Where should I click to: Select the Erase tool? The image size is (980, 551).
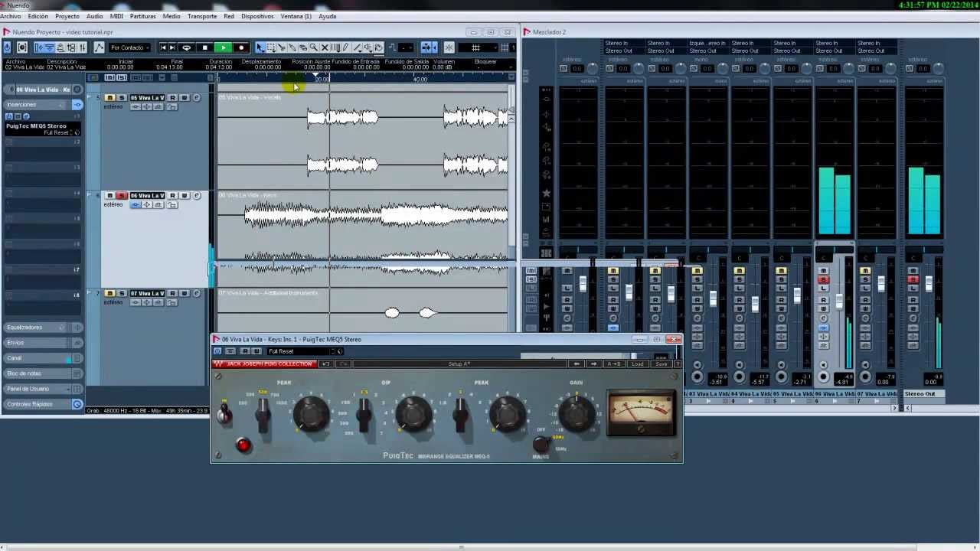[302, 47]
